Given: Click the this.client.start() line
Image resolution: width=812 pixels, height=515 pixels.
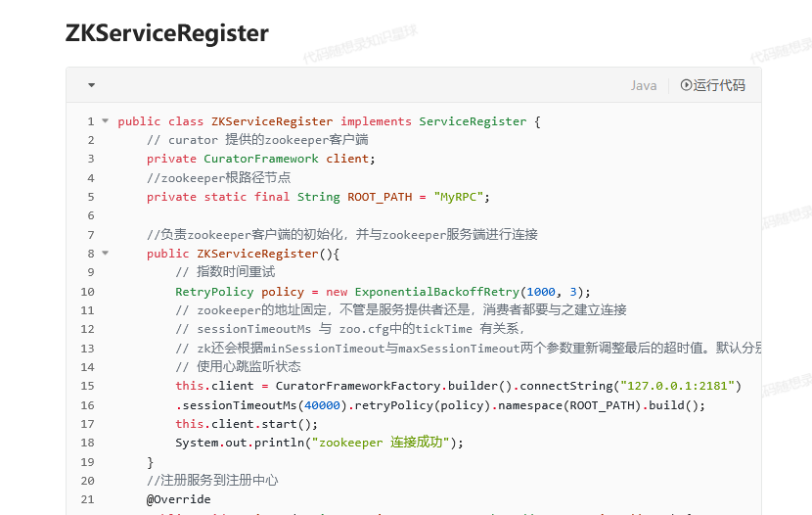Looking at the screenshot, I should [247, 424].
